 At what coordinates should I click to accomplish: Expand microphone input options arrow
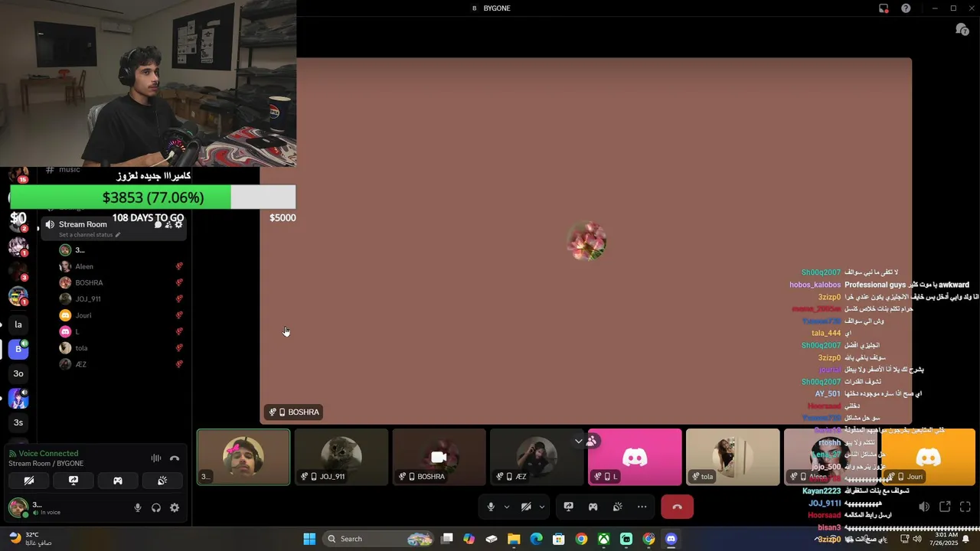coord(505,507)
